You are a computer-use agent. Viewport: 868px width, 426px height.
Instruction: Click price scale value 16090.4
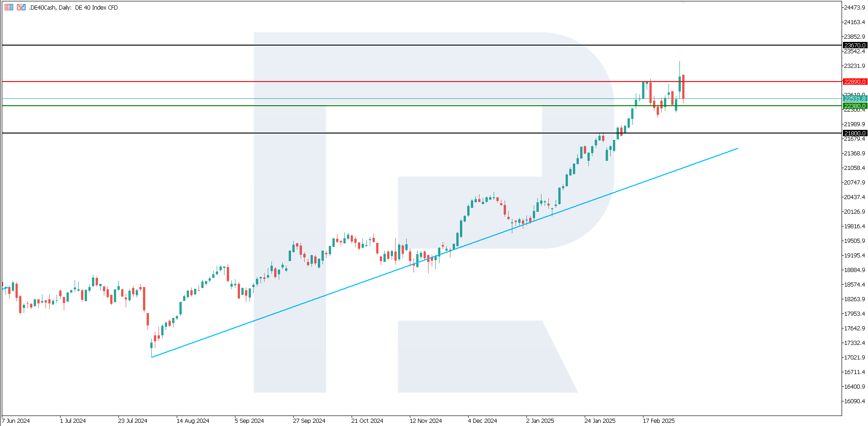pyautogui.click(x=854, y=401)
